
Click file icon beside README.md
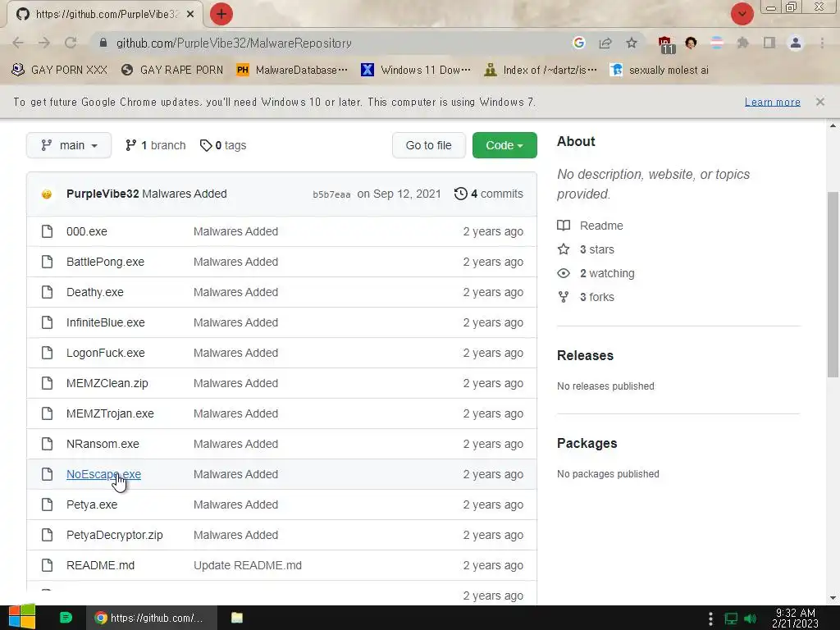(47, 565)
